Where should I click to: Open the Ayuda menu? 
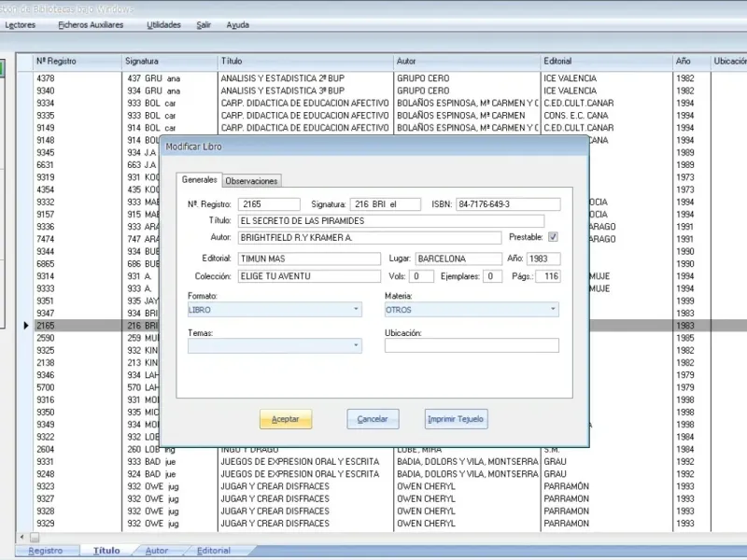click(237, 25)
